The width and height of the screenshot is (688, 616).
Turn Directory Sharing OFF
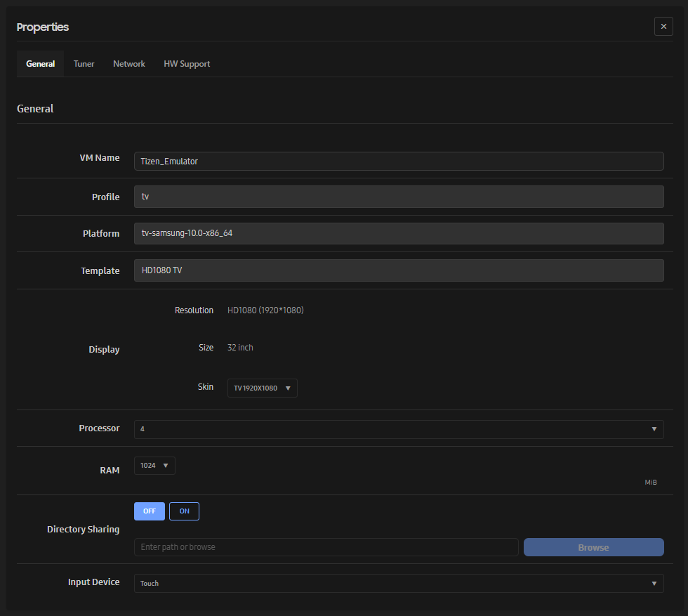149,511
